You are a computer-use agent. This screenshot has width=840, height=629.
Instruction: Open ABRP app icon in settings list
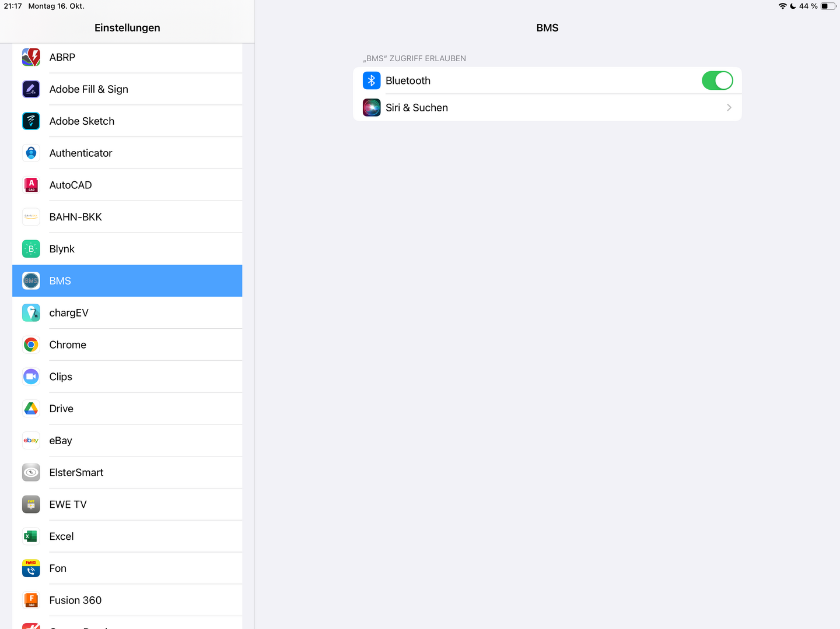(31, 57)
